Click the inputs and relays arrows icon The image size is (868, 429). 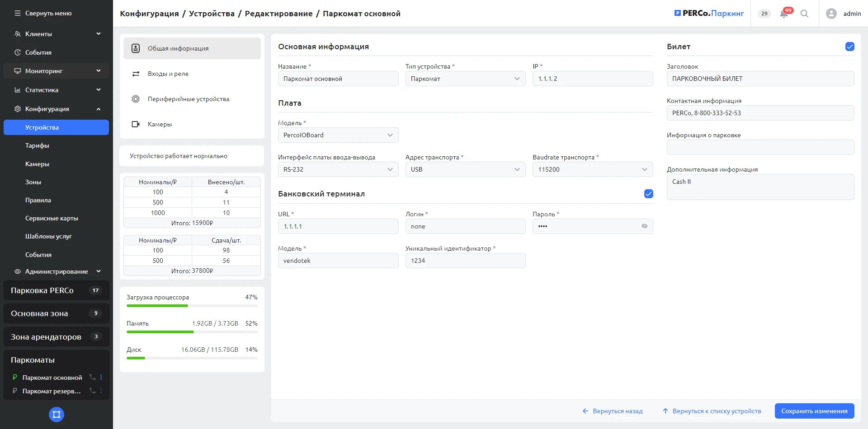click(x=136, y=74)
